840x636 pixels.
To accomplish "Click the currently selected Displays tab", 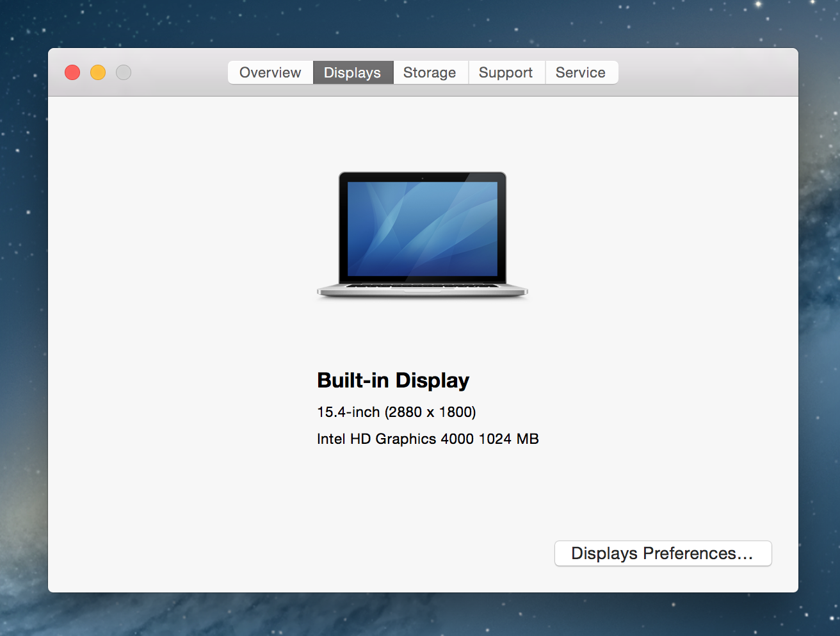I will [353, 72].
